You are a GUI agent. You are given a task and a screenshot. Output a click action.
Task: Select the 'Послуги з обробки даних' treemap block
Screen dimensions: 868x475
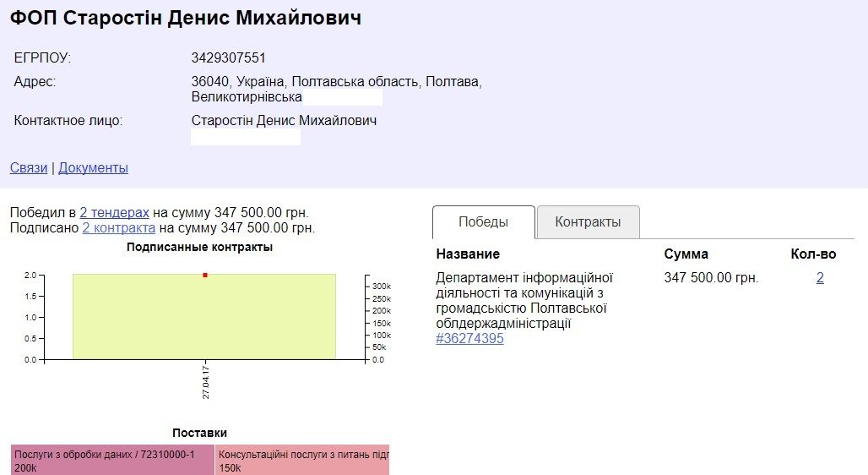click(112, 460)
